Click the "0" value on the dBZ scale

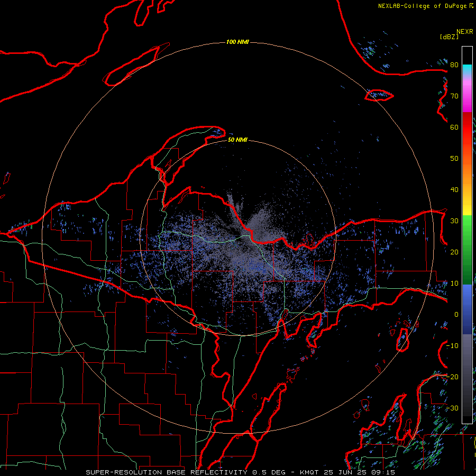(456, 315)
